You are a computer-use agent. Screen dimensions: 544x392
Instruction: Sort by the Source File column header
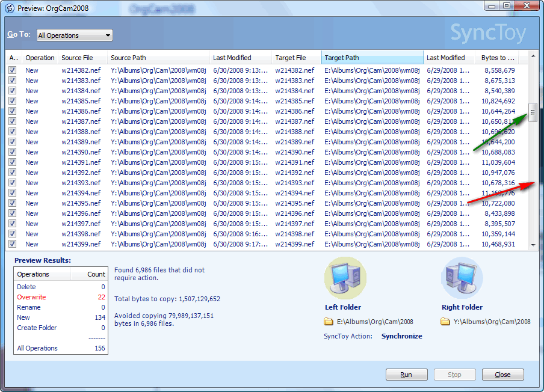click(x=83, y=58)
